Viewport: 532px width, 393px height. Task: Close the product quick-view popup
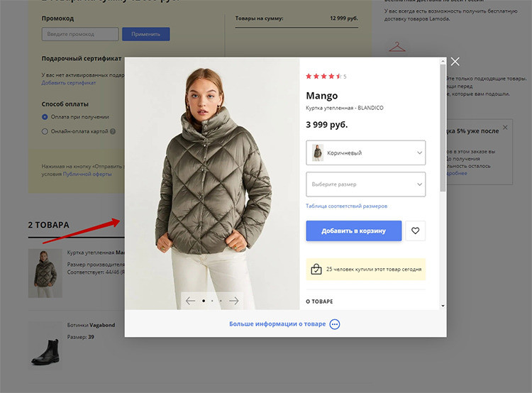pos(455,62)
